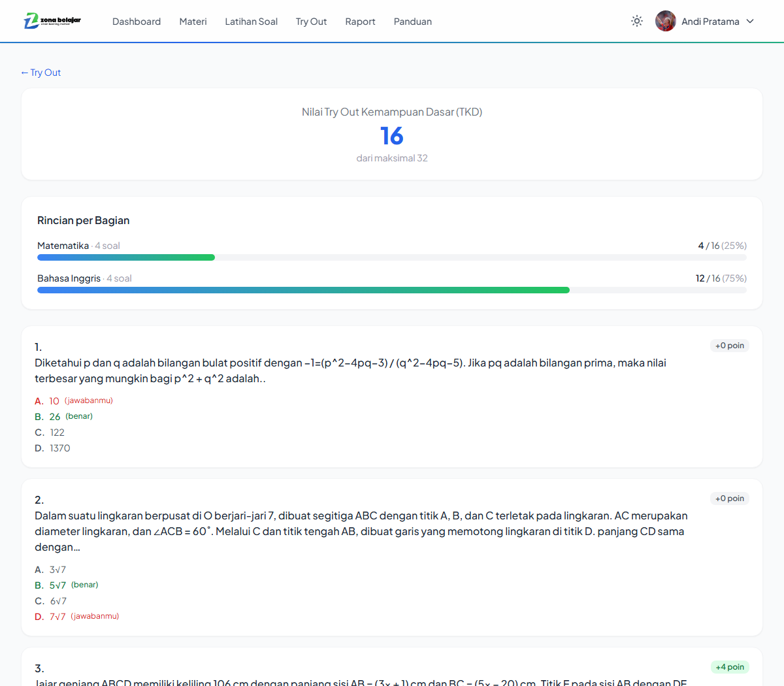Click the Matematika score 4 / 16 (25%)

[722, 246]
